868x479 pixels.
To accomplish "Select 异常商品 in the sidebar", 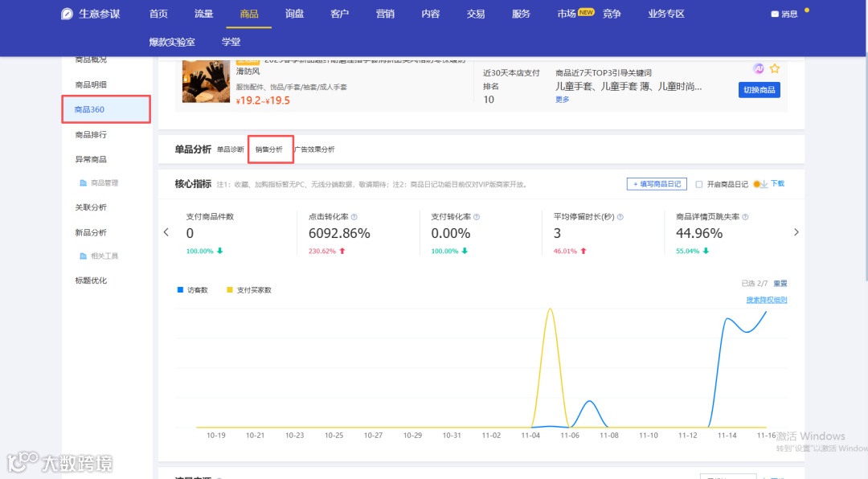I will (x=91, y=159).
